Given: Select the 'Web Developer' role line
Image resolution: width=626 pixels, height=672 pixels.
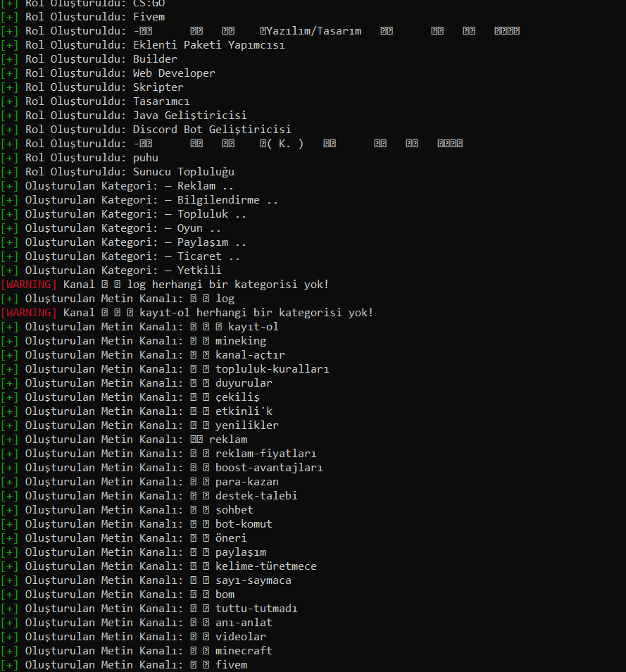Looking at the screenshot, I should pos(108,73).
